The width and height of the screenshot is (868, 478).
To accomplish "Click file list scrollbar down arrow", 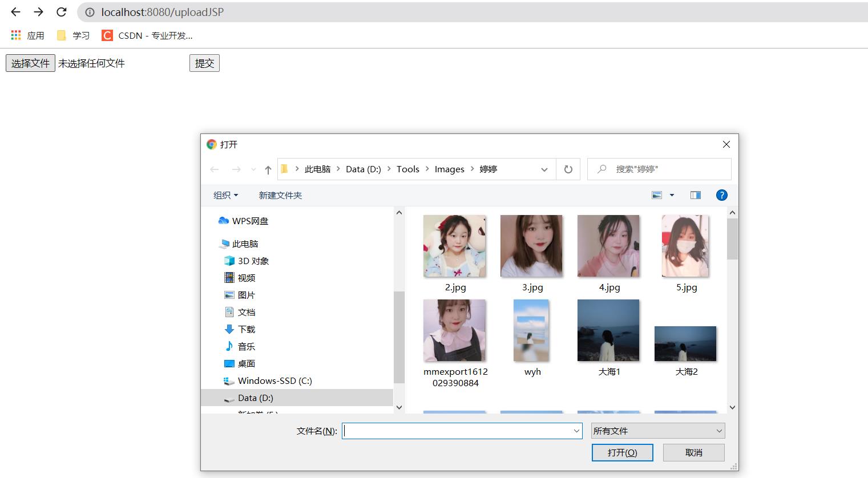I will (x=732, y=407).
